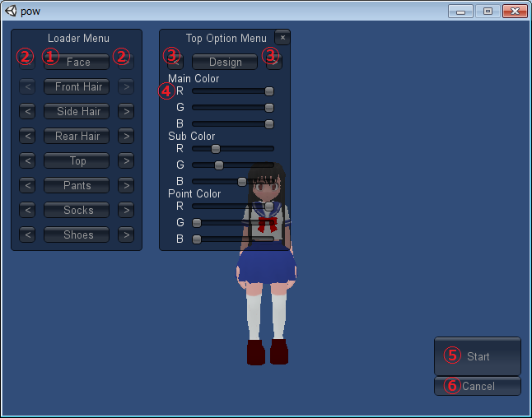
Task: Click the Sub Color G slider
Action: point(232,165)
